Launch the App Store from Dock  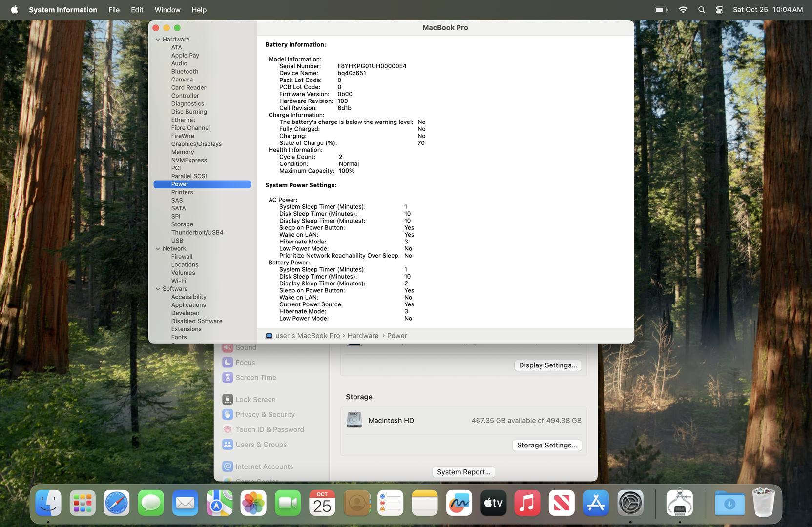click(x=596, y=503)
